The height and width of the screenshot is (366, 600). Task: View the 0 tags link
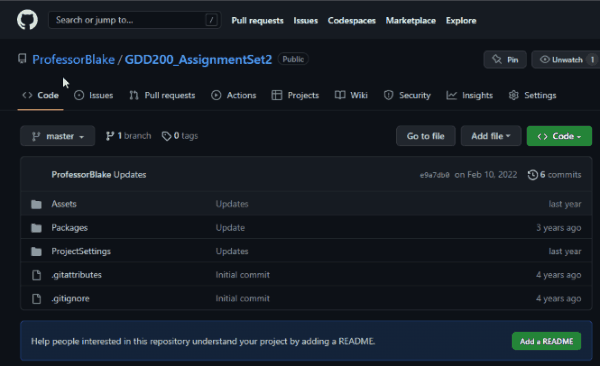point(180,136)
